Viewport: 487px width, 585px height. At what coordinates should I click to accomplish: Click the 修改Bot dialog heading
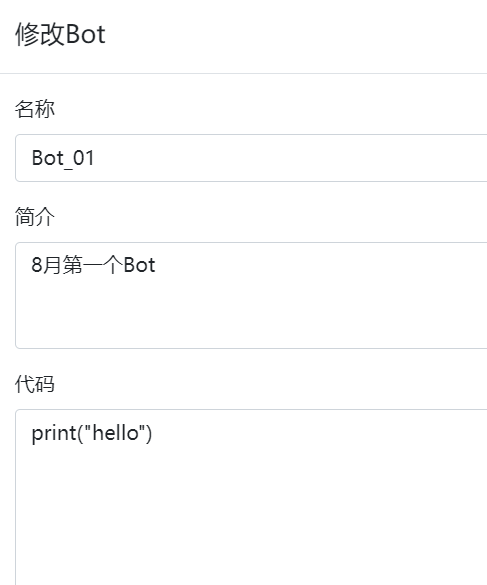point(60,34)
